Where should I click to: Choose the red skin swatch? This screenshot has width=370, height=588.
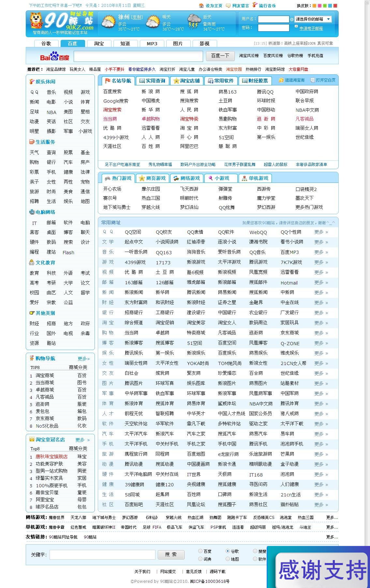pos(335,6)
